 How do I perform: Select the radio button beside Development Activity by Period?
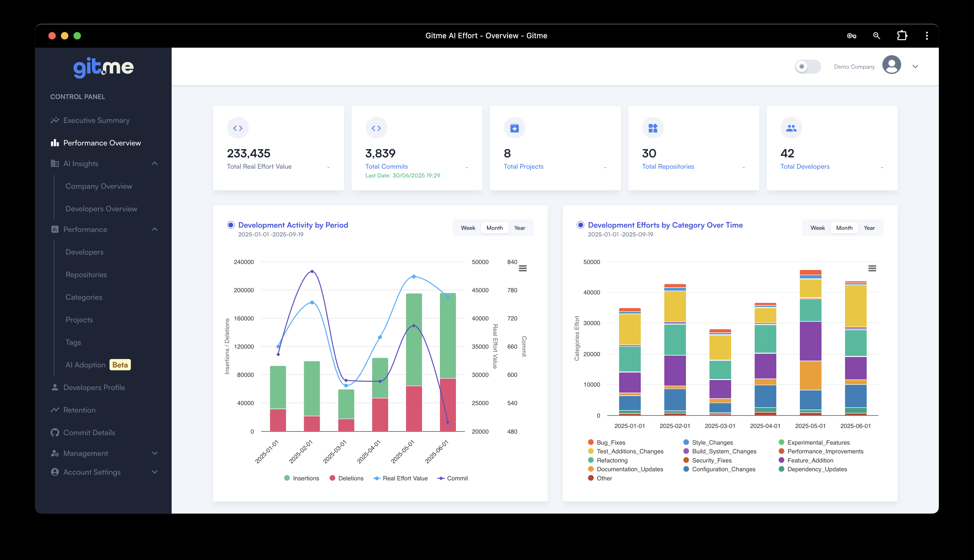[231, 225]
